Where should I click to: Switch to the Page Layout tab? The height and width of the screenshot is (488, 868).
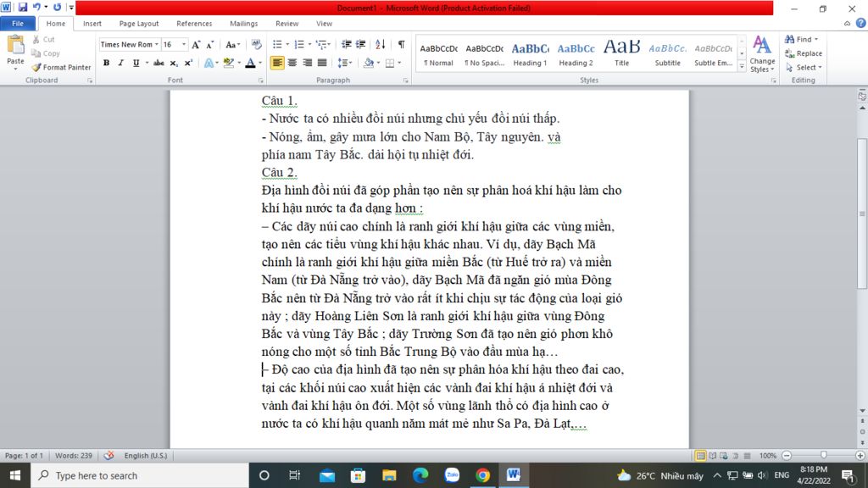pyautogui.click(x=139, y=23)
